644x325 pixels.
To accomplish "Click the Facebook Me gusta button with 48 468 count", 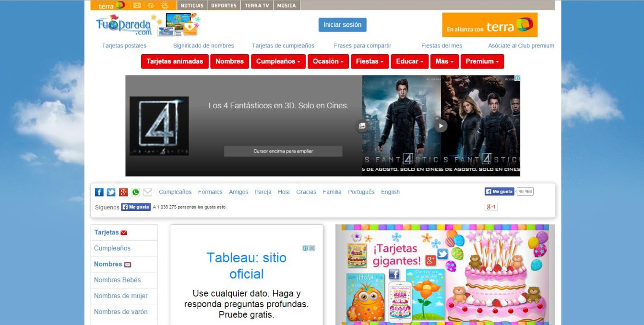I will [x=499, y=191].
